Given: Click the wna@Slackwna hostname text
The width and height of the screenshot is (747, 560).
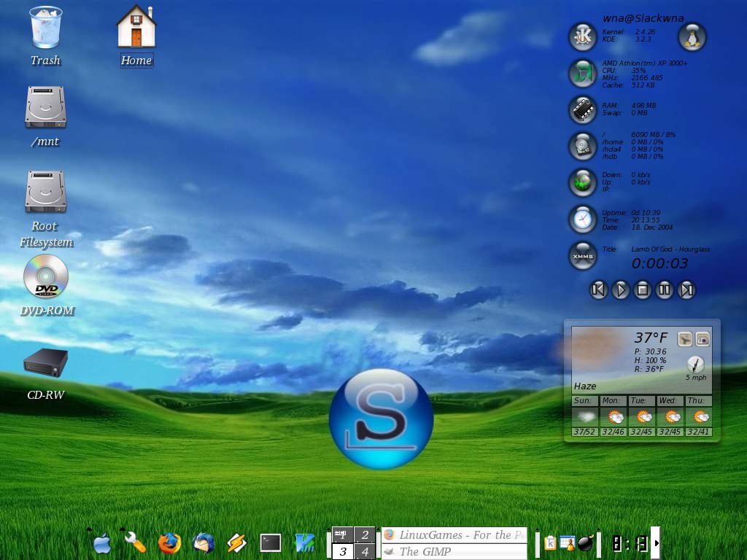Looking at the screenshot, I should [643, 18].
